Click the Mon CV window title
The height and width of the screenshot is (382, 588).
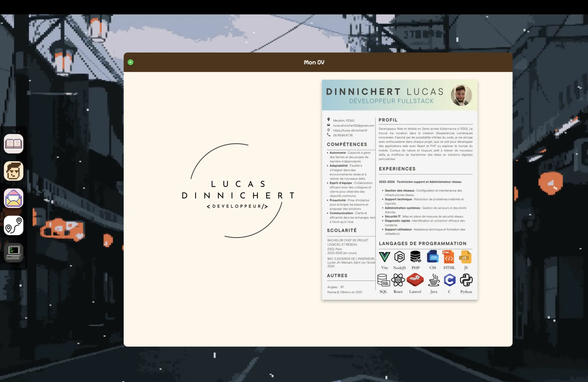coord(314,62)
